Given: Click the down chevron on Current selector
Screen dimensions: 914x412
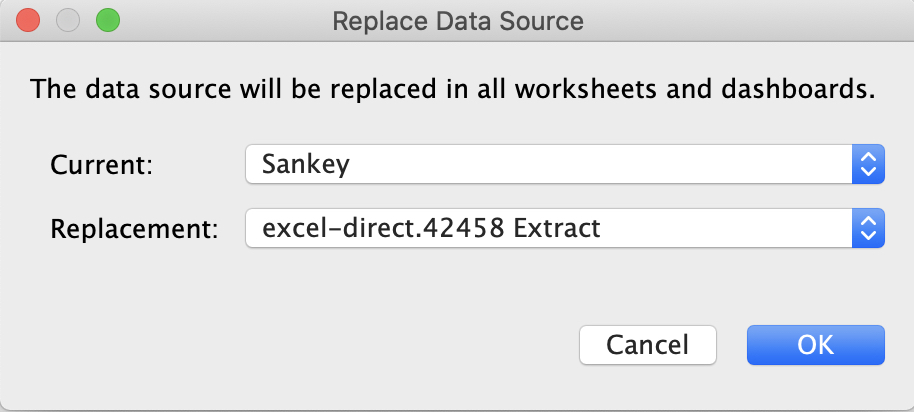Looking at the screenshot, I should [x=869, y=172].
